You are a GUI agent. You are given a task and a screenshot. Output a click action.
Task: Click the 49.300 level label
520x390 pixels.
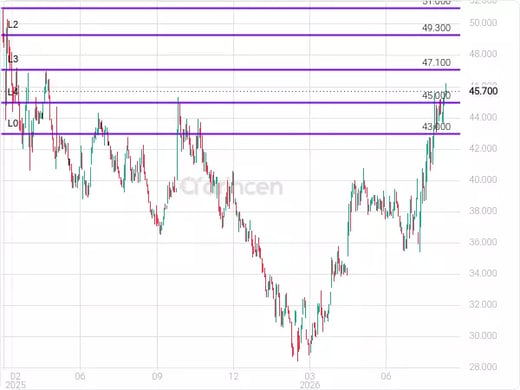coord(436,28)
